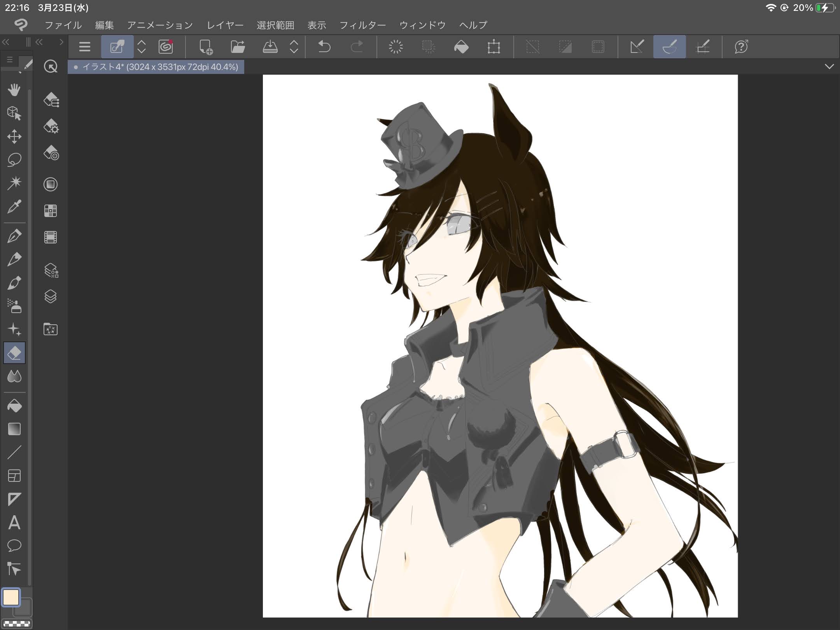Click the Open file folder icon

point(238,47)
